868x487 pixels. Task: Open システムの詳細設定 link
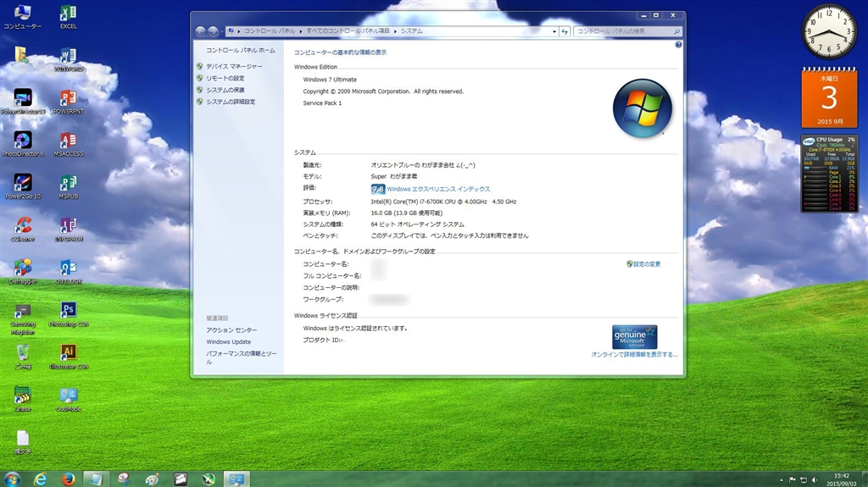click(x=231, y=102)
